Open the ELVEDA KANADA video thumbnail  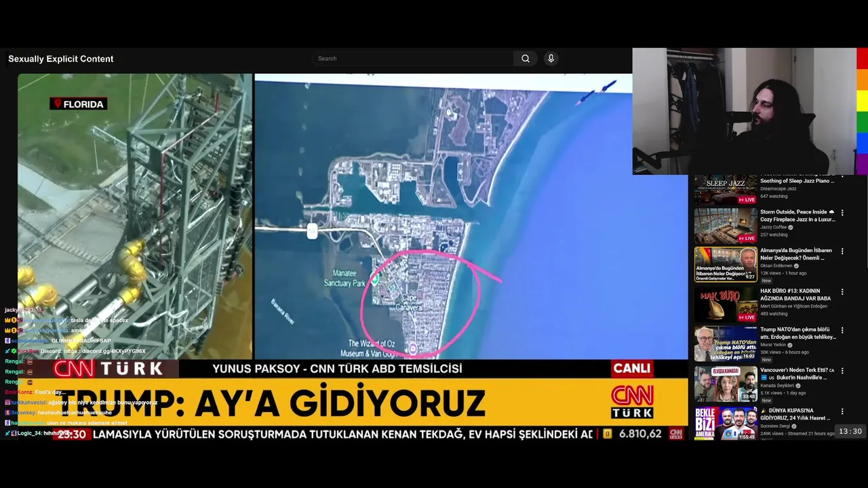[x=726, y=384]
